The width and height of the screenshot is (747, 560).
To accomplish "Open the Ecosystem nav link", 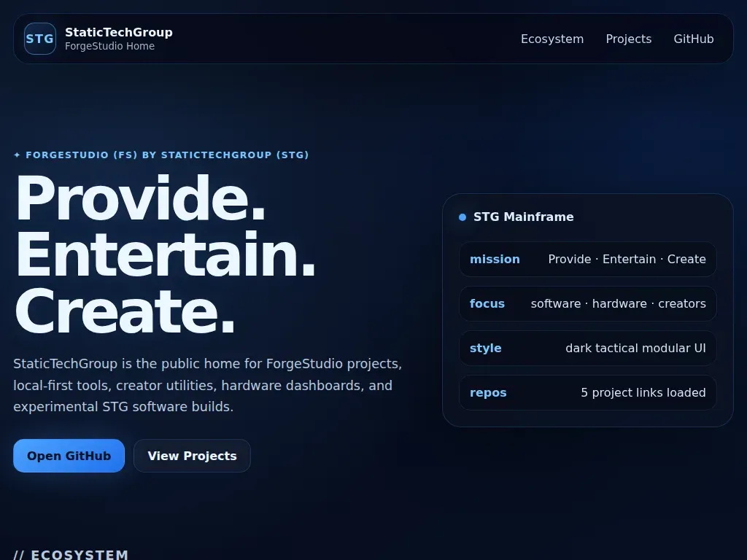I will coord(552,39).
